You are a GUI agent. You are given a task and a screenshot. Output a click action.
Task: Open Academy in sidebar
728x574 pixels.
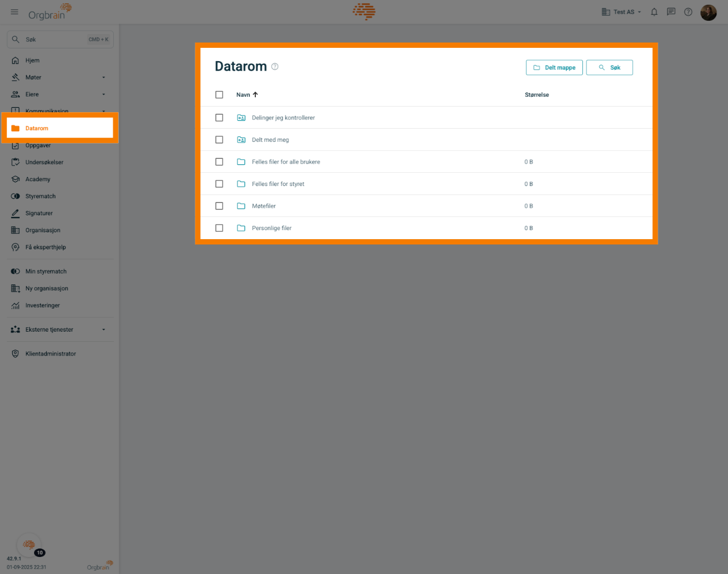[x=60, y=179]
